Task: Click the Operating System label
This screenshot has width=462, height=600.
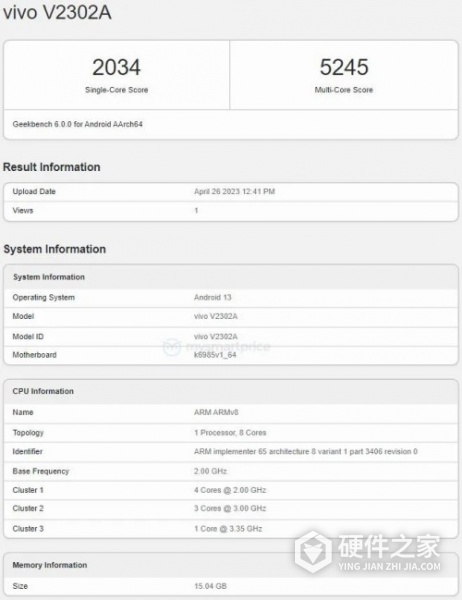Action: coord(44,297)
